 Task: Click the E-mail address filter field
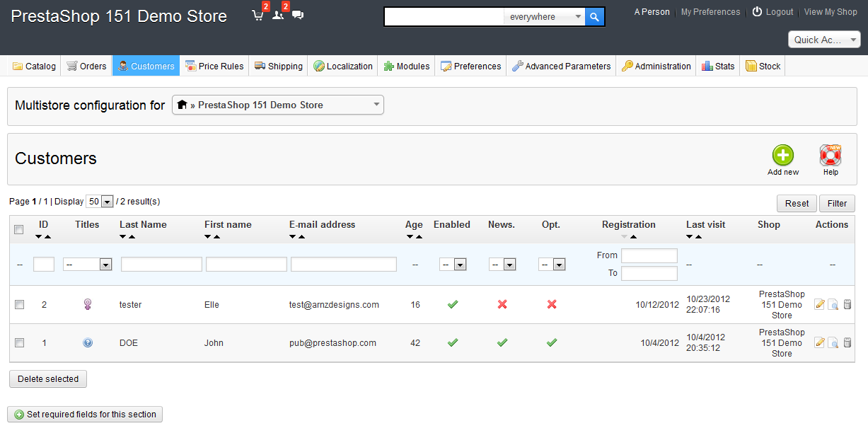[344, 265]
